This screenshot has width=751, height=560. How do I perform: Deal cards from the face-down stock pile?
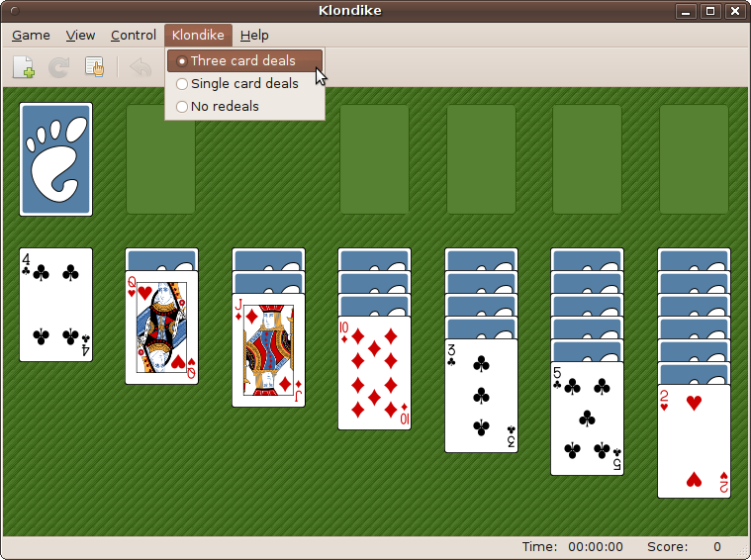tap(55, 159)
